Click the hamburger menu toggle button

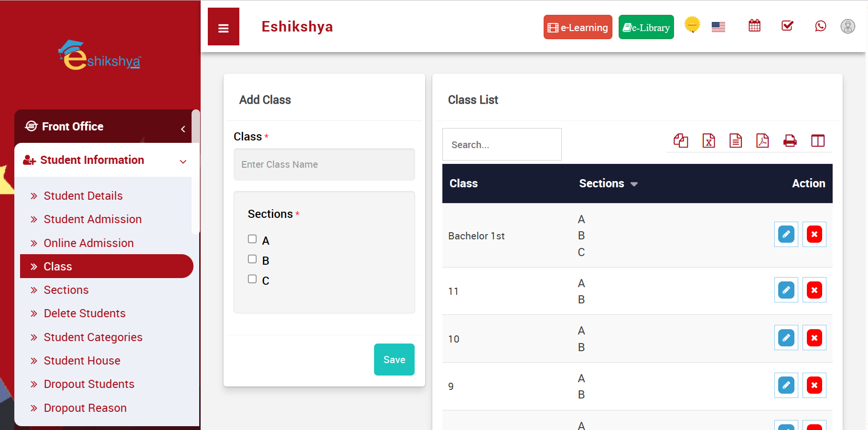click(223, 27)
